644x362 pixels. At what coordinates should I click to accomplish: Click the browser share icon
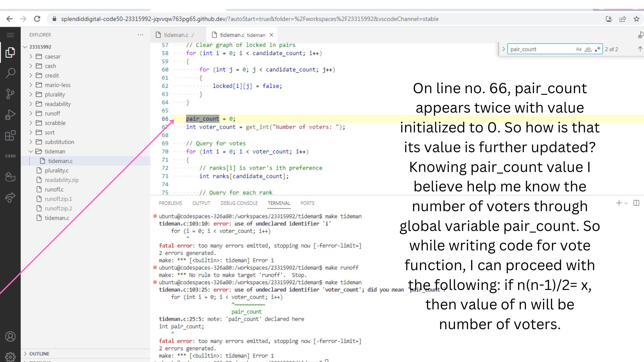pos(623,19)
